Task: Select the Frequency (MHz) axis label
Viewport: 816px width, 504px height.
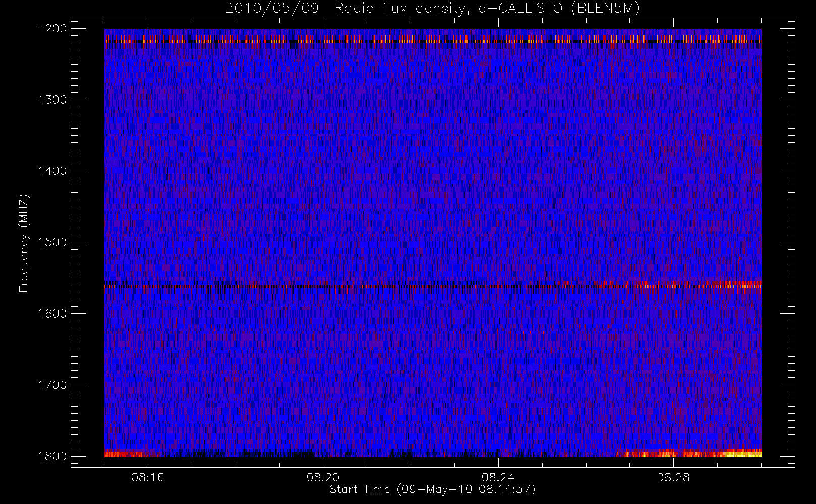Action: point(23,243)
